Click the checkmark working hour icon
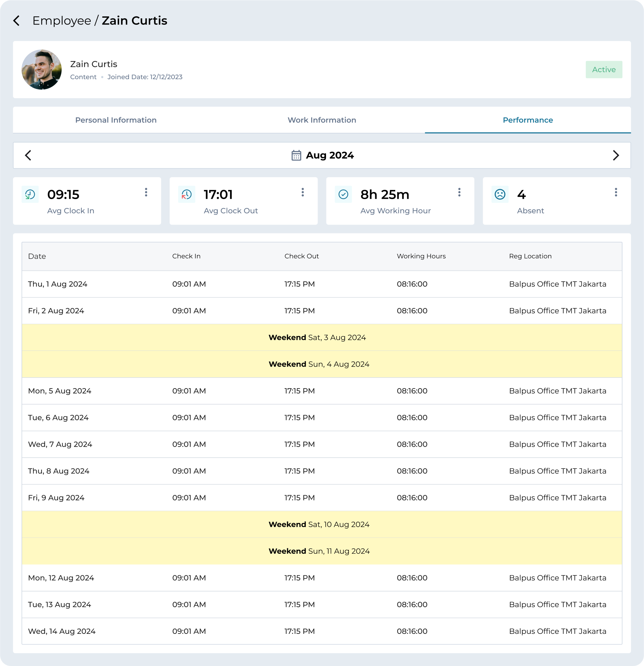This screenshot has height=666, width=644. pyautogui.click(x=343, y=194)
